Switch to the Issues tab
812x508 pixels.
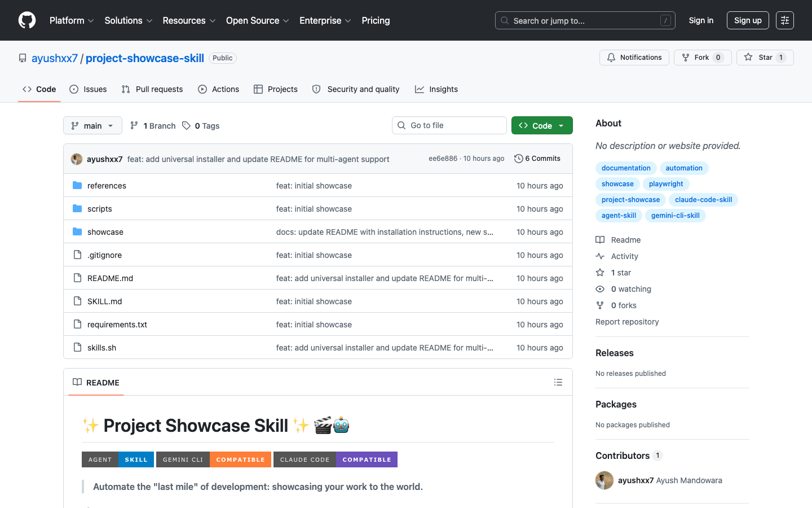pyautogui.click(x=88, y=89)
